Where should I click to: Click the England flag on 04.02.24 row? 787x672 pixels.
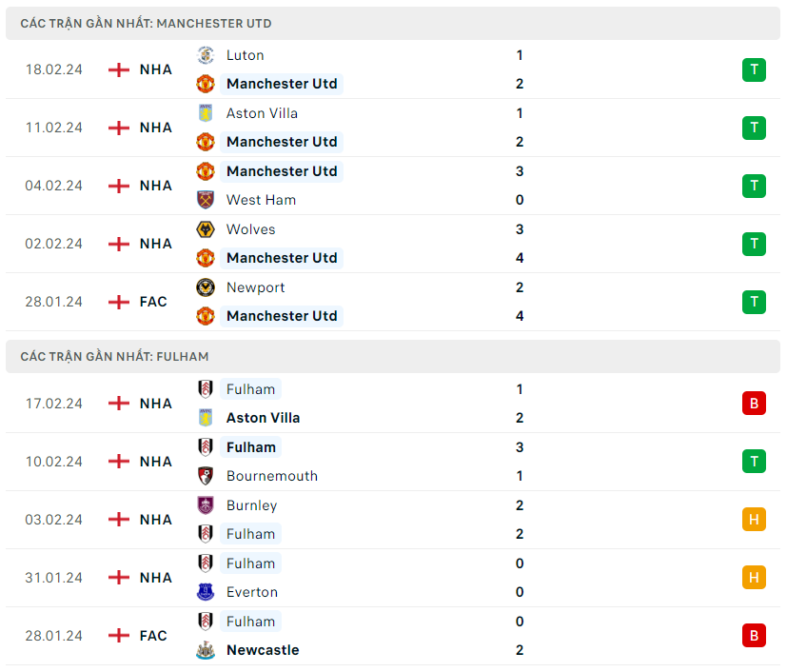(119, 186)
